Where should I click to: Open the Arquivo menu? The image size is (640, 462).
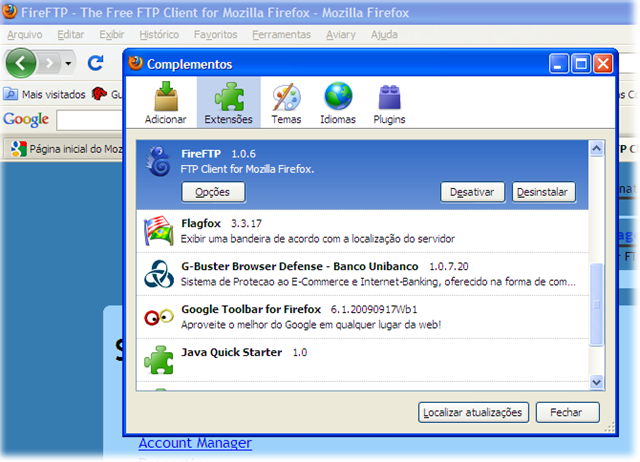point(24,35)
